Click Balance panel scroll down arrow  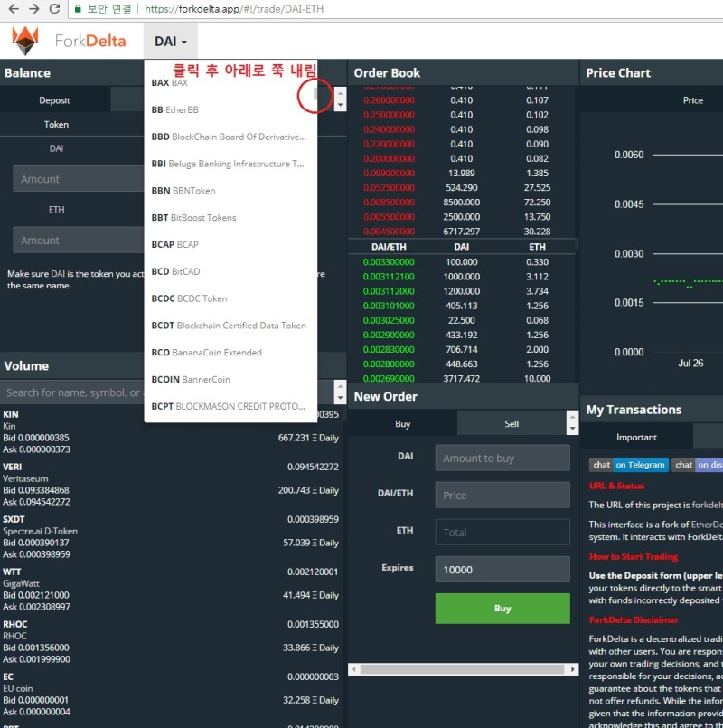pyautogui.click(x=340, y=105)
